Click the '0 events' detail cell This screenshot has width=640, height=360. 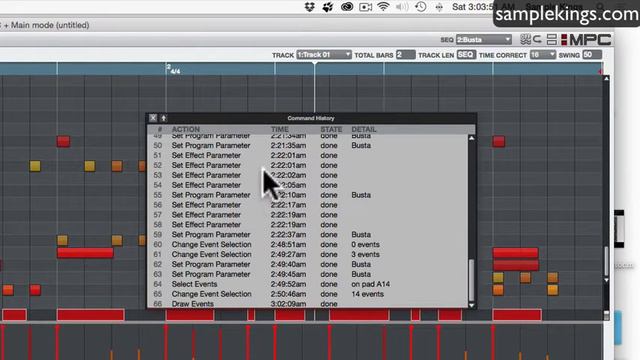point(365,244)
